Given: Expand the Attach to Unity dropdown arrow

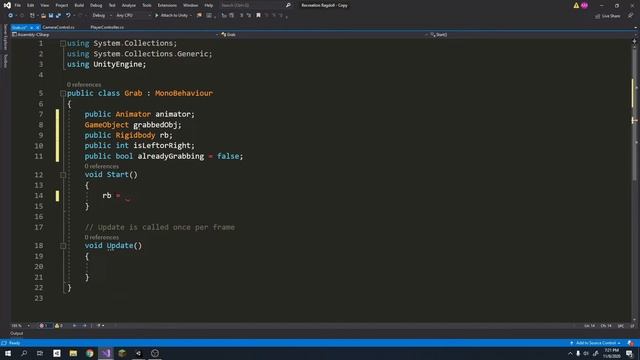Looking at the screenshot, I should coord(191,16).
